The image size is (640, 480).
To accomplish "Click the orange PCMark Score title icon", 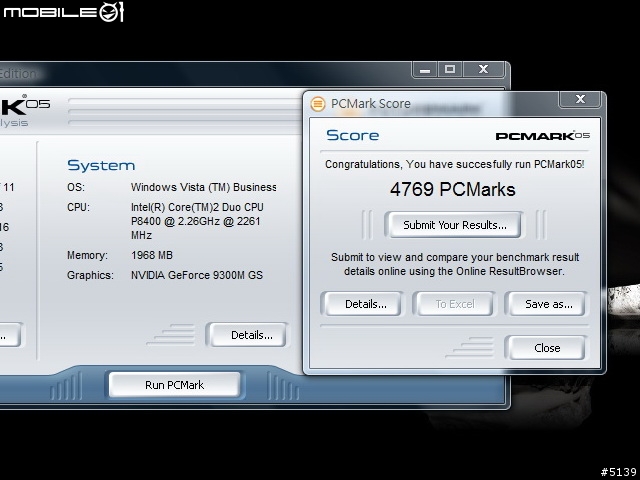I will [318, 104].
